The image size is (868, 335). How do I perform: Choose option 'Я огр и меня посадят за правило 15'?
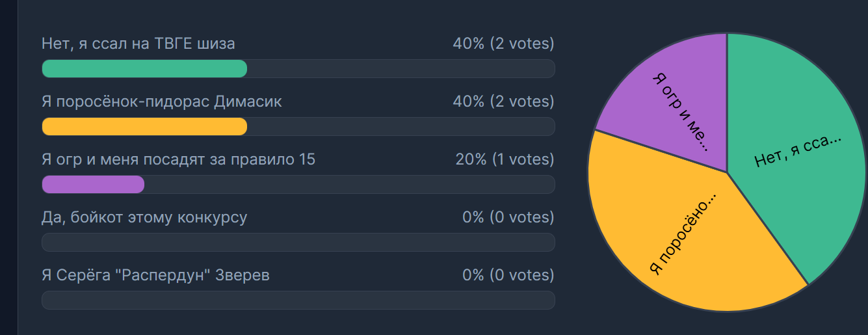coord(178,159)
